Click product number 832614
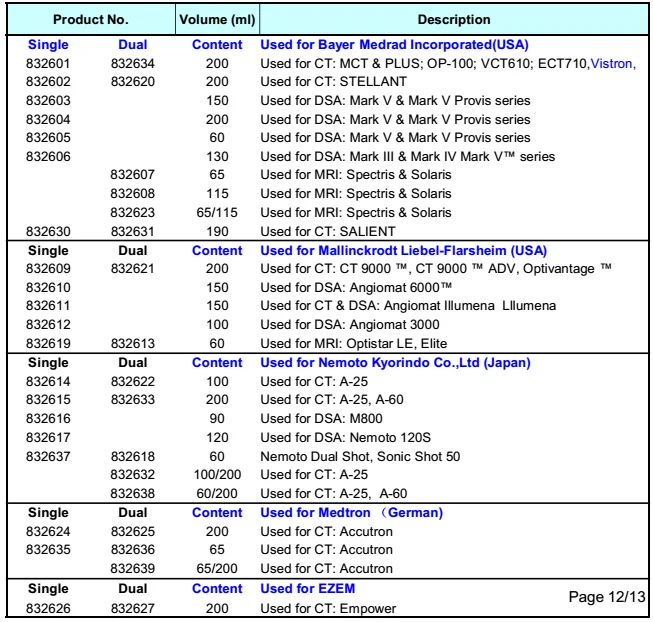Screen dimensions: 653x622 tap(48, 382)
